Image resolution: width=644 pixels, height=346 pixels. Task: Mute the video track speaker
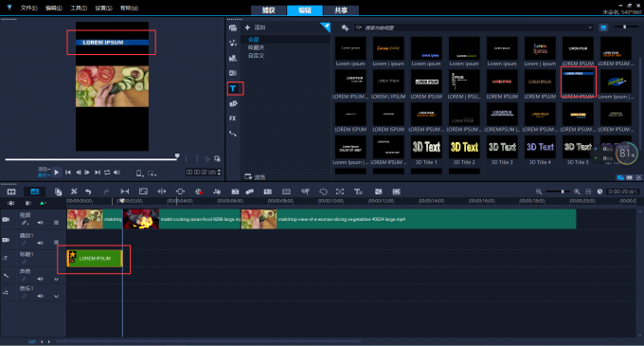point(40,223)
